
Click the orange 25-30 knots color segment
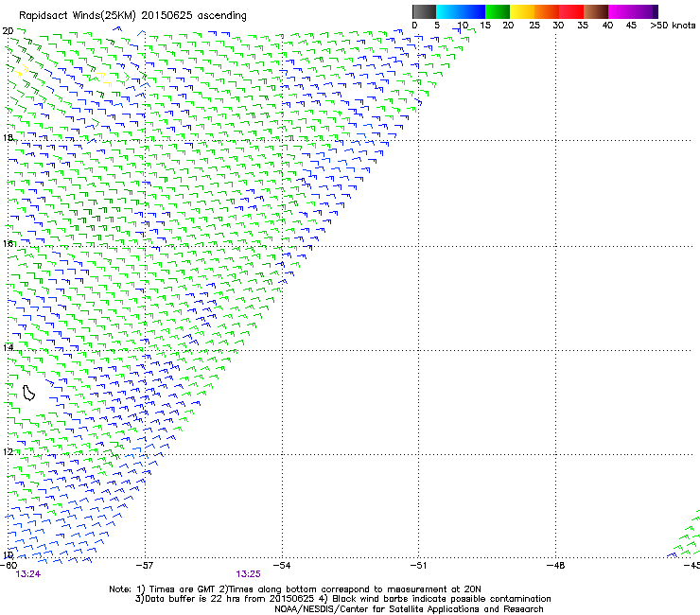pos(547,11)
